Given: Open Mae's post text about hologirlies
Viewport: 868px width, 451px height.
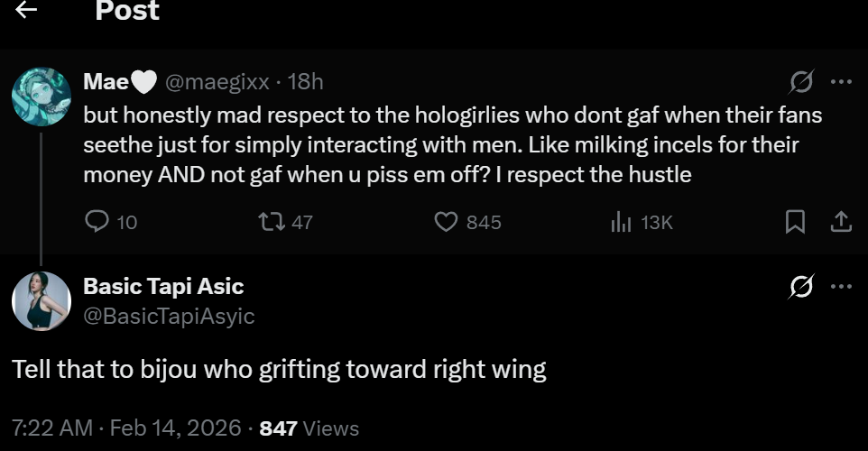Looking at the screenshot, I should (452, 144).
